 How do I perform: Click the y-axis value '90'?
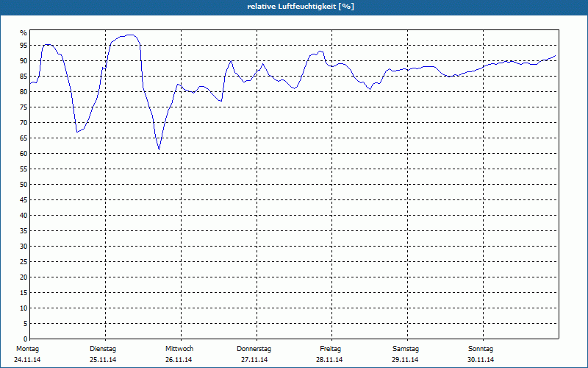[24, 61]
